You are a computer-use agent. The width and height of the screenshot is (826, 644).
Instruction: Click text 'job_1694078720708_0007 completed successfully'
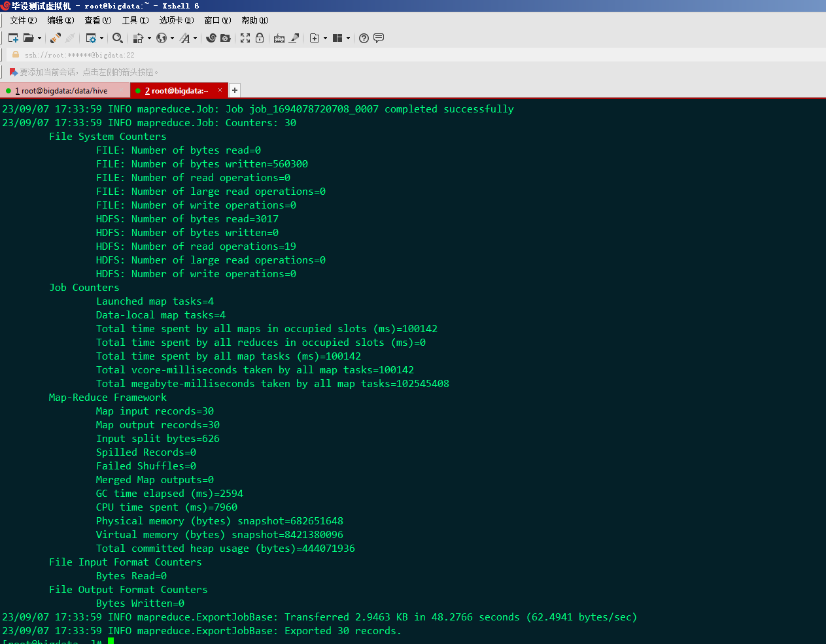(381, 109)
